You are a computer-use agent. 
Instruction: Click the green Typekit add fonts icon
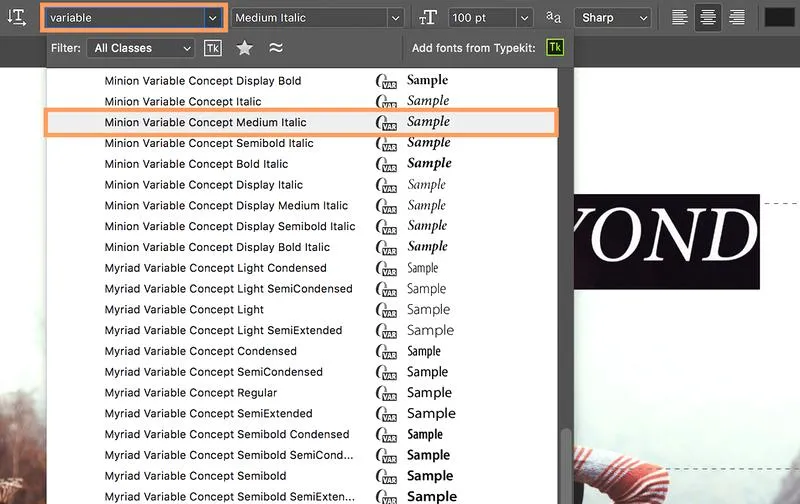(555, 48)
